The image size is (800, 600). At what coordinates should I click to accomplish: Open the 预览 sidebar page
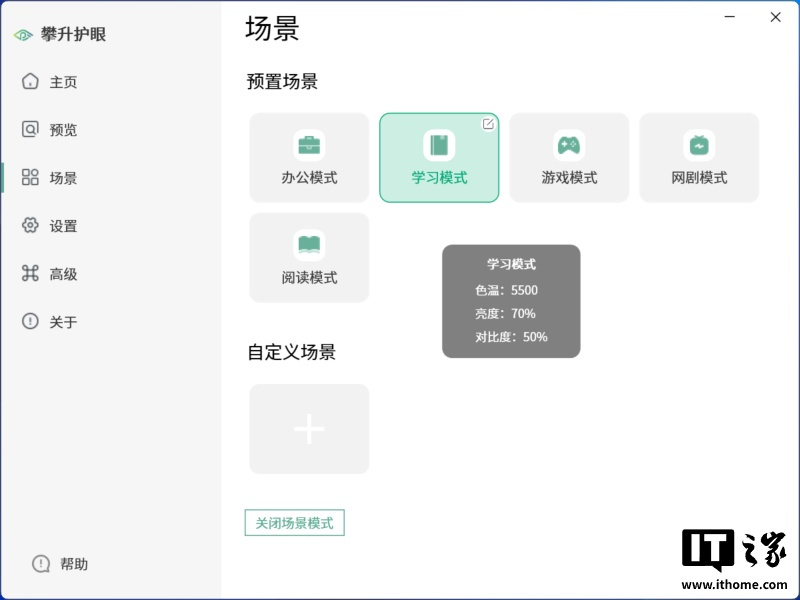tap(63, 130)
